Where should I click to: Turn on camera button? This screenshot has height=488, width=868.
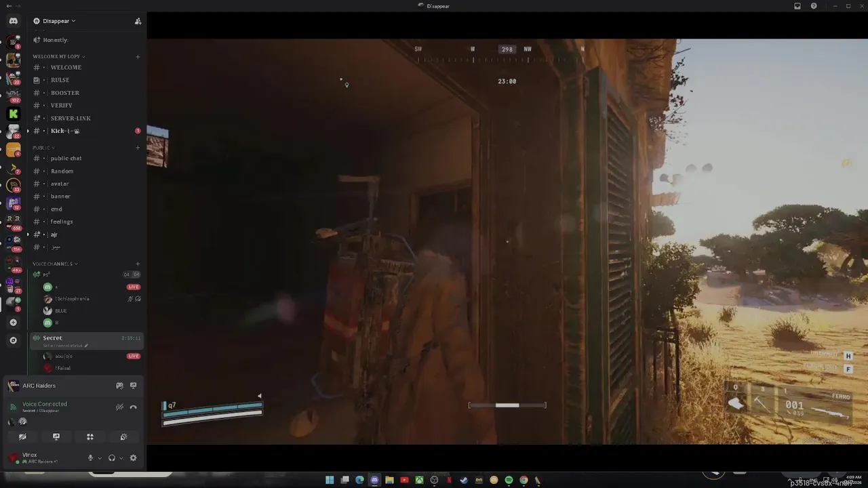pos(22,437)
